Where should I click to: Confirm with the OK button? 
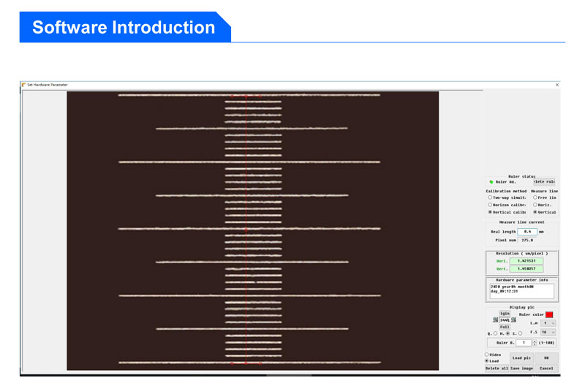tap(546, 358)
